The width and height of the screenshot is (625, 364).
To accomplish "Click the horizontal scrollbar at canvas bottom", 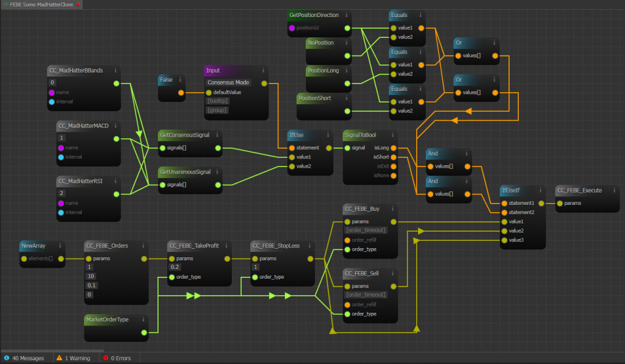I will 52,351.
